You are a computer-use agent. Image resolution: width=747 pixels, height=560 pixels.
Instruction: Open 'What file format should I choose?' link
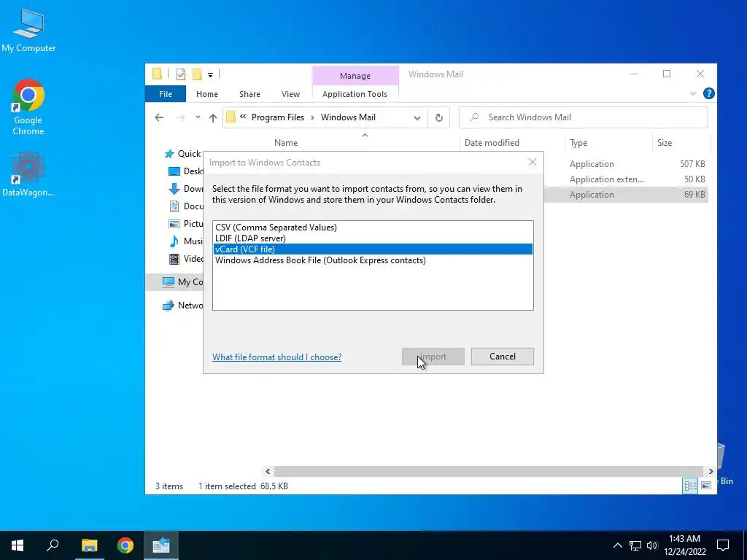click(276, 357)
